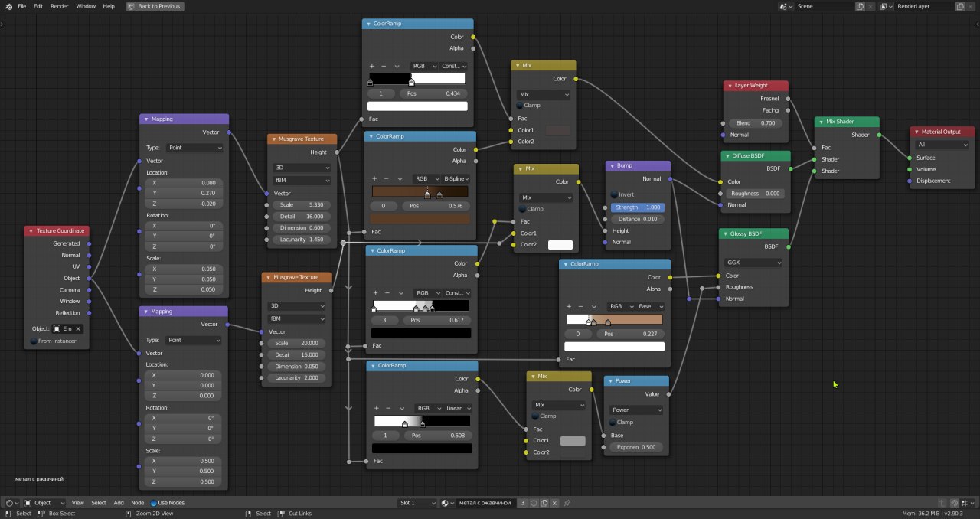Toggle the Use Nodes checkbox

coord(153,503)
